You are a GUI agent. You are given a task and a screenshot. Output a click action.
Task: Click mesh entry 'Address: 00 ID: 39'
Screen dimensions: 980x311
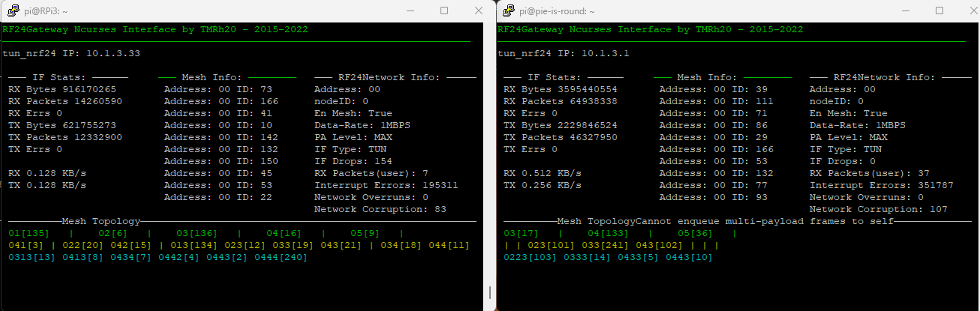[714, 89]
